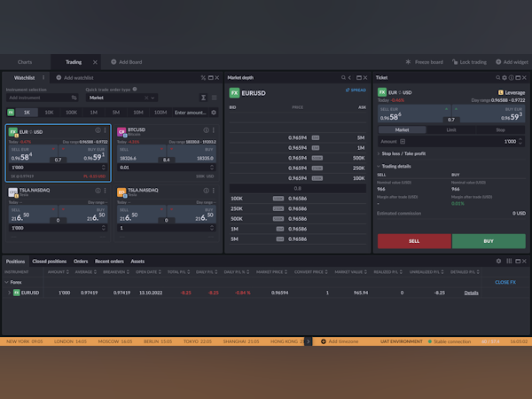Open Ticket info icon
The width and height of the screenshot is (532, 399).
pos(512,78)
